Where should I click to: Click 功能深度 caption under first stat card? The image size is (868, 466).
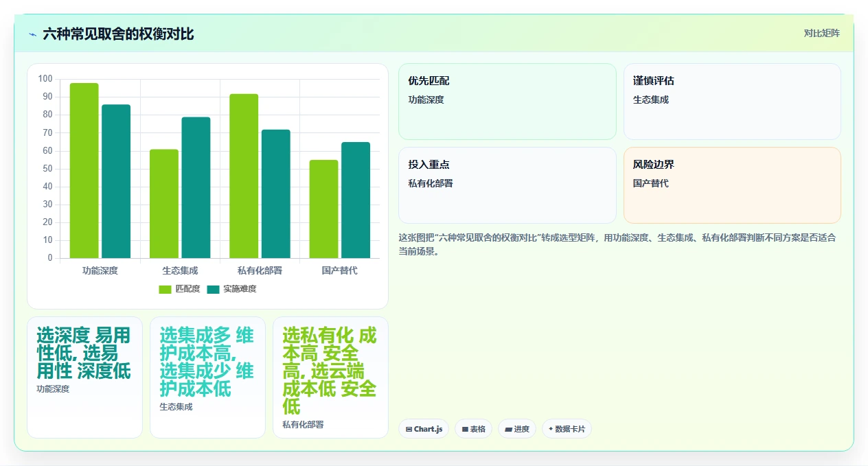click(53, 388)
